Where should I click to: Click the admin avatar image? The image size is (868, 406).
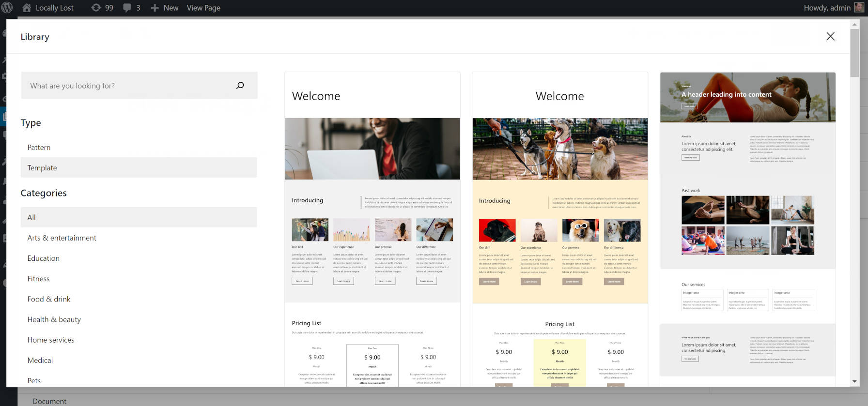pyautogui.click(x=859, y=8)
